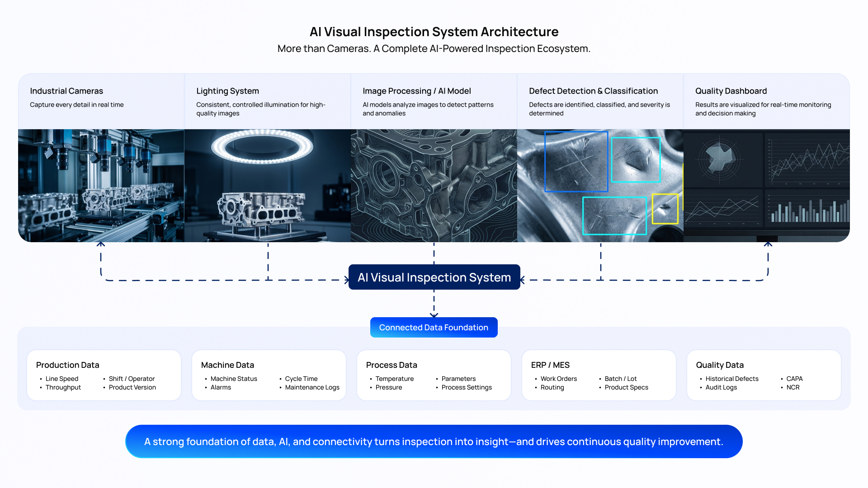Viewport: 868px width, 488px height.
Task: Select the Maintenance Logs bullet item
Action: (312, 387)
